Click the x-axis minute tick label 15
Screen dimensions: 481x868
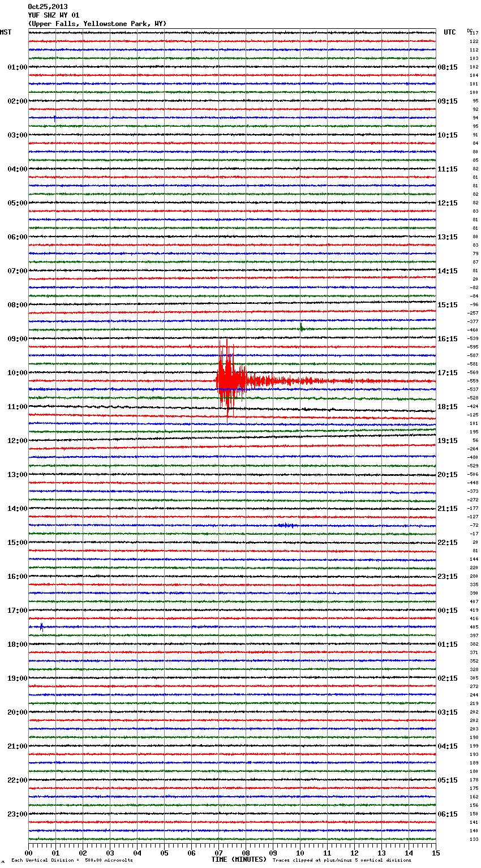point(436,853)
